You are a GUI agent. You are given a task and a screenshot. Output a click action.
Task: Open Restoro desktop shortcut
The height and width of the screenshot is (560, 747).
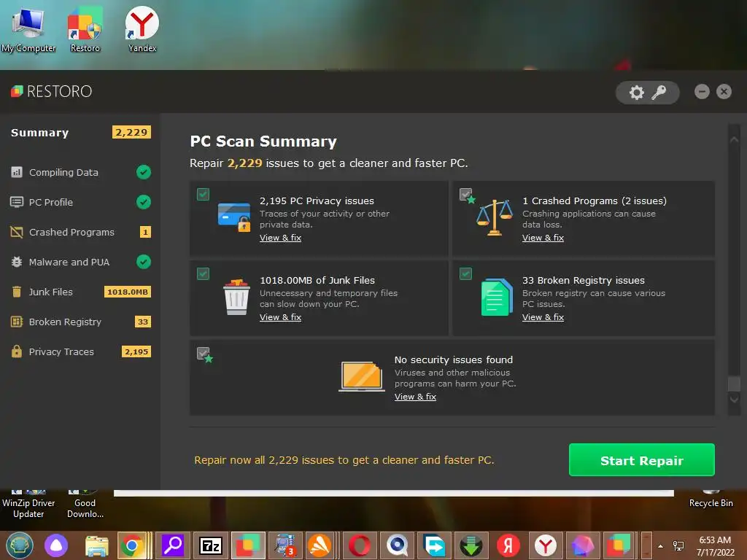click(85, 29)
